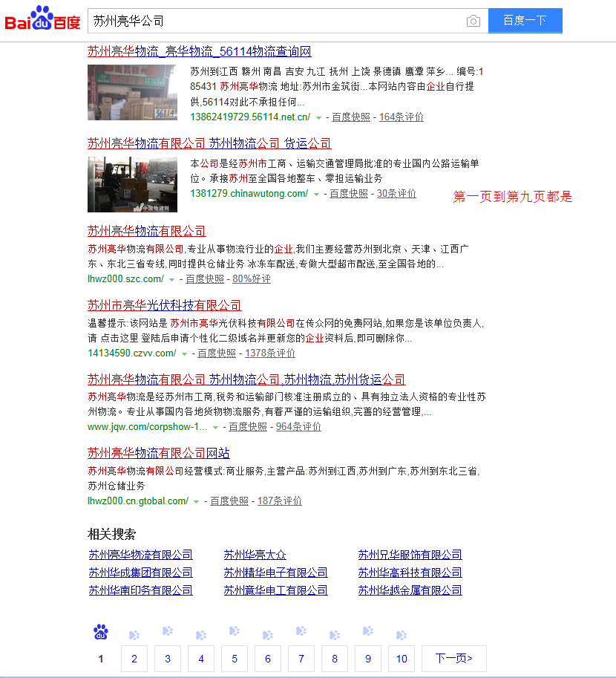Open 30条评价 reviews link
616x678 pixels.
pos(396,194)
